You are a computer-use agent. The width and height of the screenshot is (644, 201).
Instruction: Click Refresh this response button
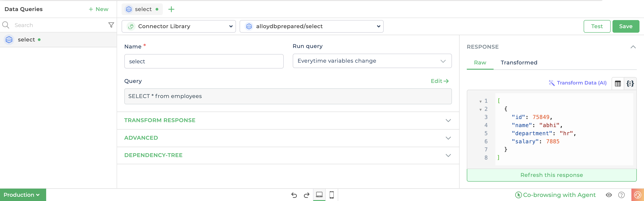(x=551, y=175)
